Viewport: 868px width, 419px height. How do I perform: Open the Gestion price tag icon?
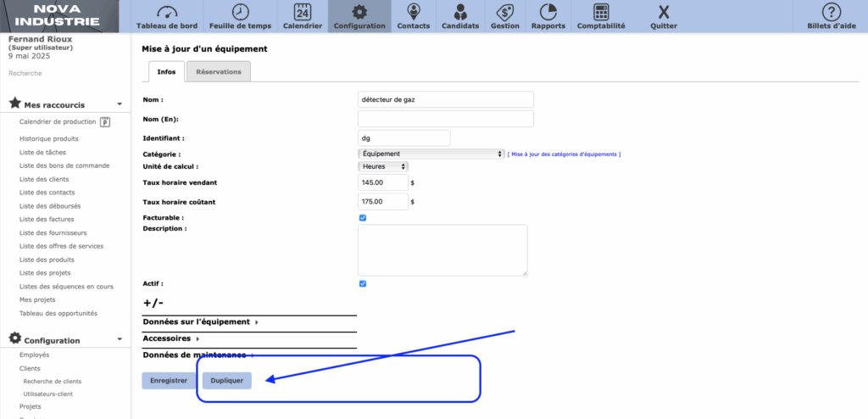[x=505, y=13]
